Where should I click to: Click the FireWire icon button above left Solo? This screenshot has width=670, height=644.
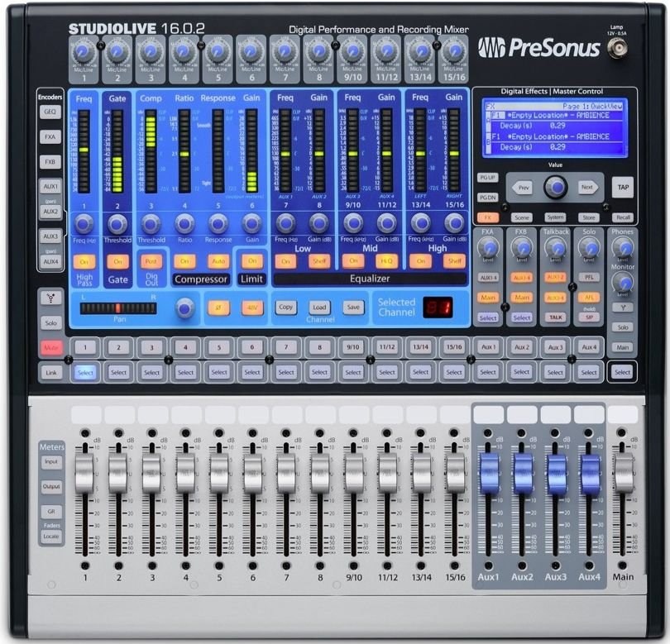pyautogui.click(x=50, y=298)
